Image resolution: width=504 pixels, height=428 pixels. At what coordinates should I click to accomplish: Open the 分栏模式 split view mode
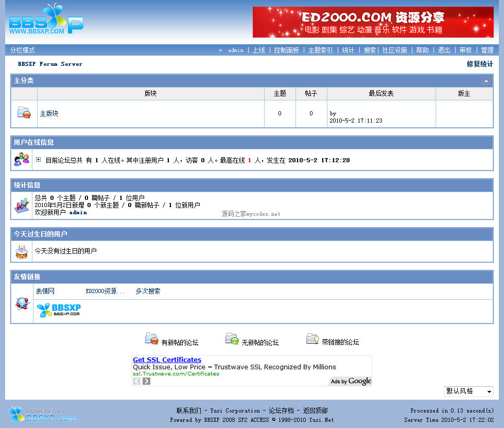23,50
